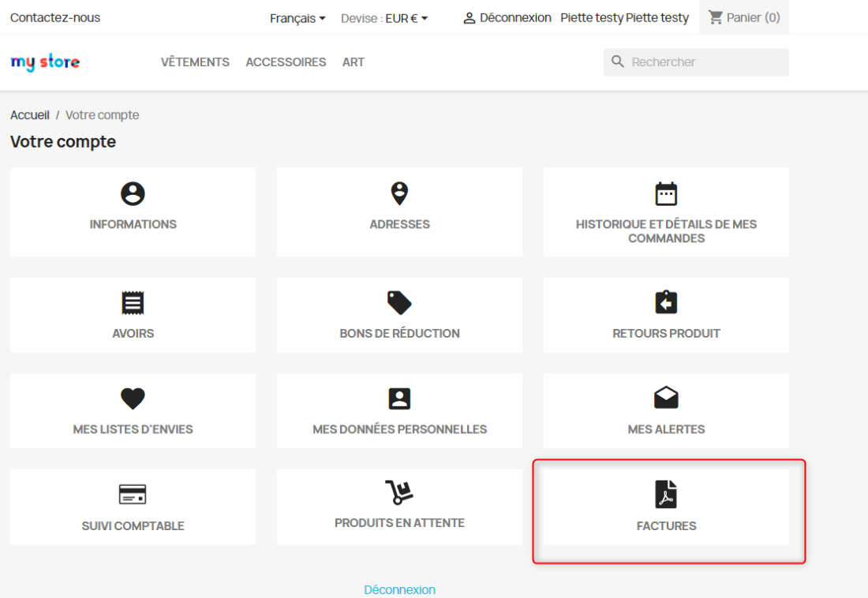Go home via my store logo
Screen dimensions: 868x598
[45, 62]
